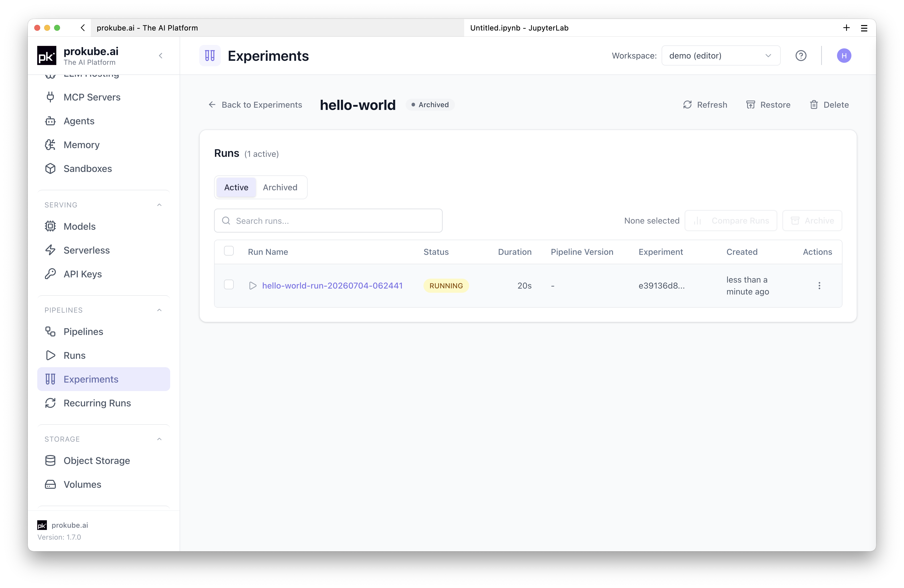Open user avatar H menu
Viewport: 904px width, 588px height.
(x=844, y=56)
